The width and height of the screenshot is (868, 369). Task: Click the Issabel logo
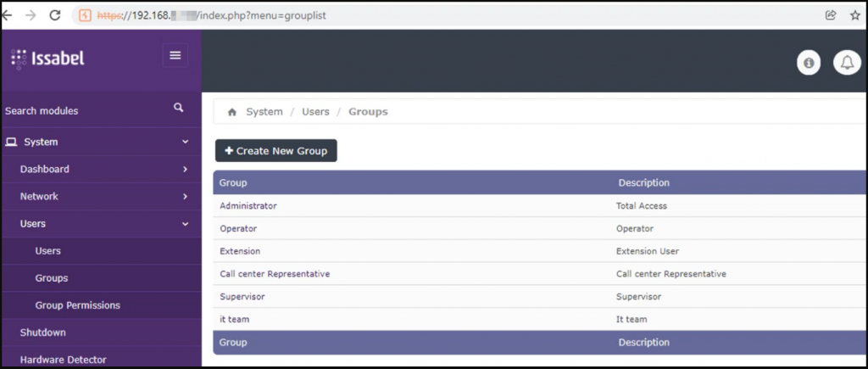(47, 59)
